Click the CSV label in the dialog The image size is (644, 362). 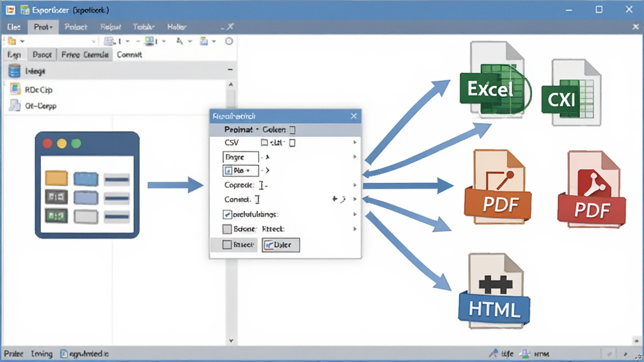pyautogui.click(x=231, y=143)
